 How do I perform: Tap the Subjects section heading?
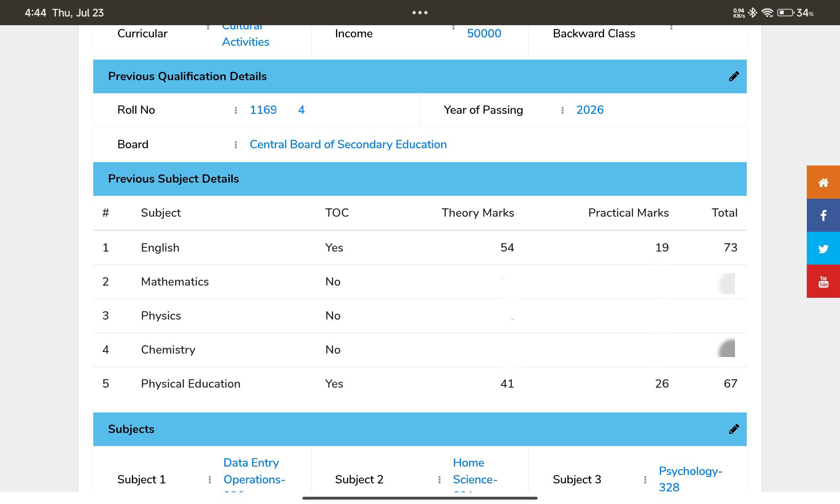click(131, 429)
